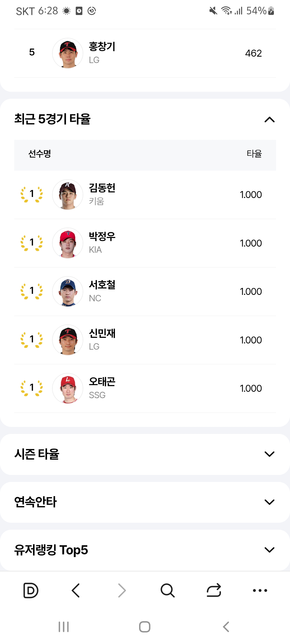Expand the 연속안타 section
Image resolution: width=290 pixels, height=644 pixels.
[269, 502]
